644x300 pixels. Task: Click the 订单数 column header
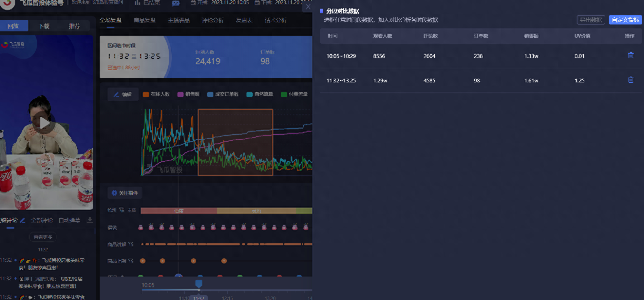(481, 36)
